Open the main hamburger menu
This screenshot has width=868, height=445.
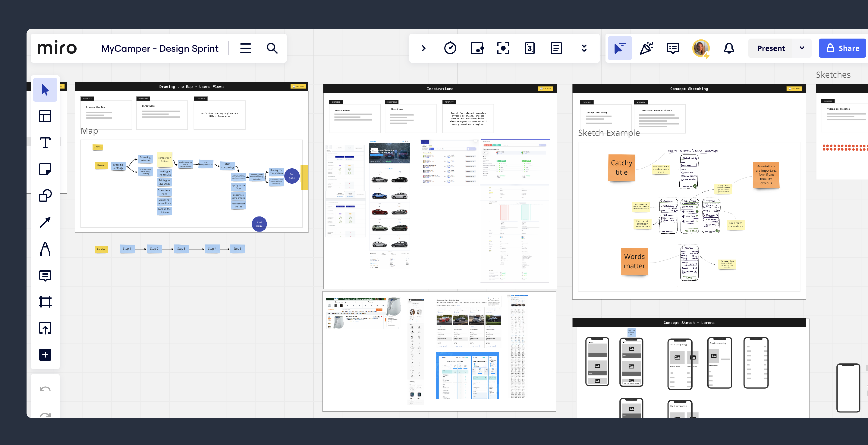tap(245, 48)
